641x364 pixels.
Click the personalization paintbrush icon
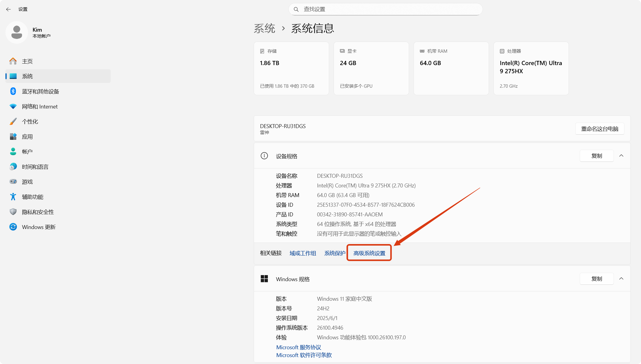coord(13,121)
